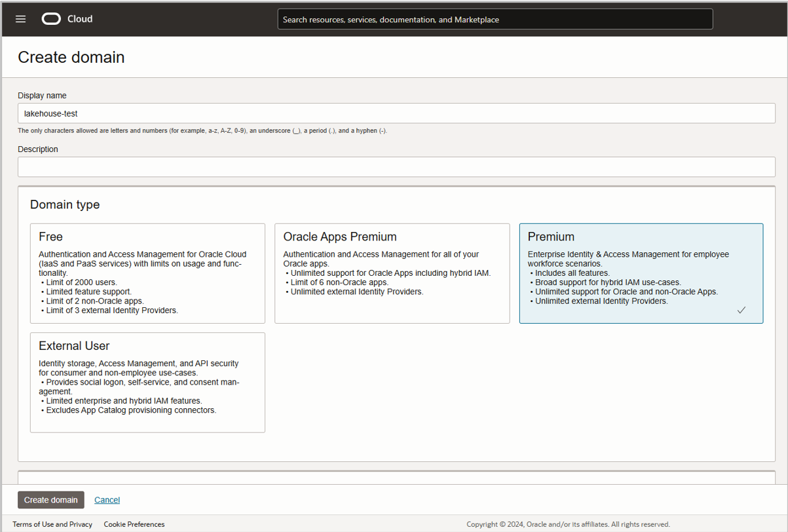Choose External User domain type
Viewport: 788px width, 532px height.
tap(147, 382)
